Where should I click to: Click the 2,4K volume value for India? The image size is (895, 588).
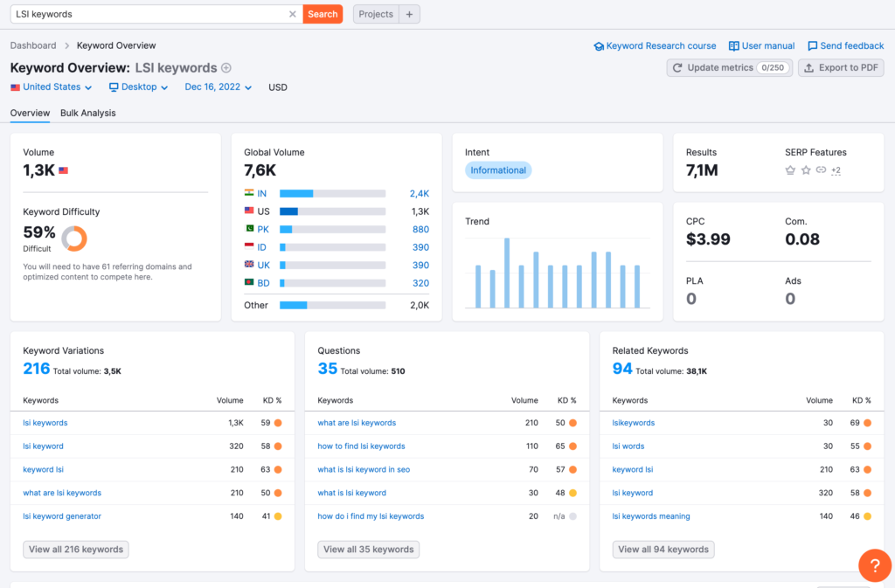420,194
